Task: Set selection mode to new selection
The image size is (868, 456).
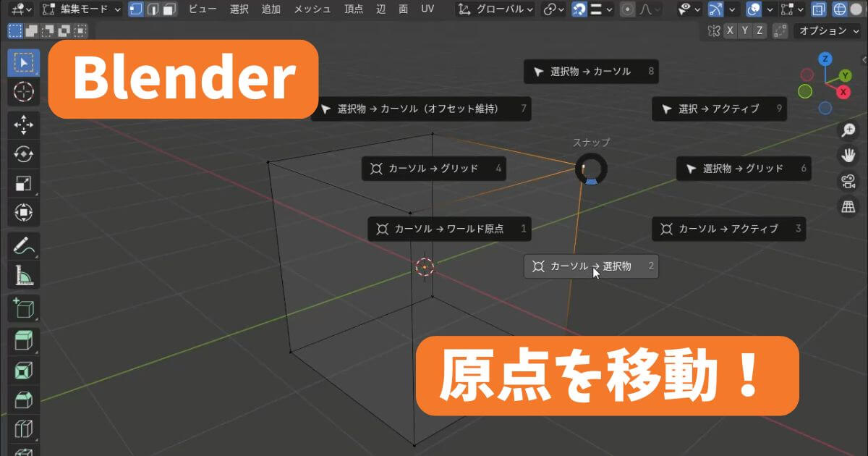Action: [x=15, y=31]
